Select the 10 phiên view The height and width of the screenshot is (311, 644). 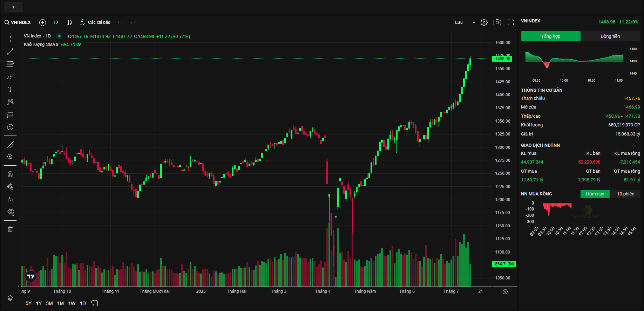626,194
